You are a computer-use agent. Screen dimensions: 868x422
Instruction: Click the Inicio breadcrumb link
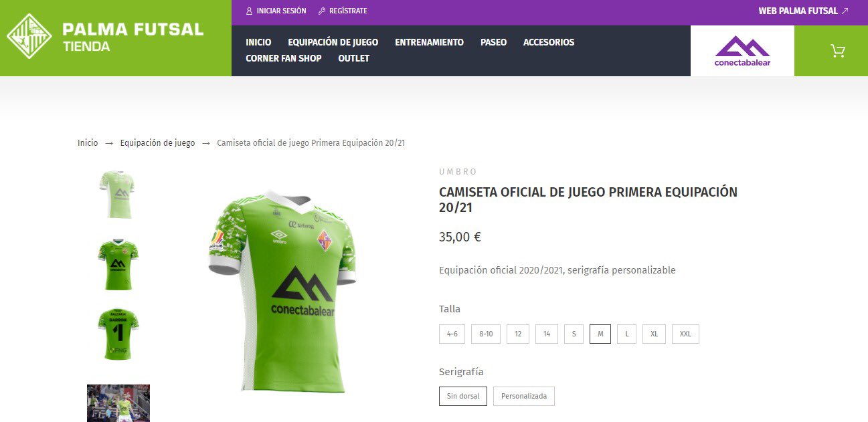[88, 143]
